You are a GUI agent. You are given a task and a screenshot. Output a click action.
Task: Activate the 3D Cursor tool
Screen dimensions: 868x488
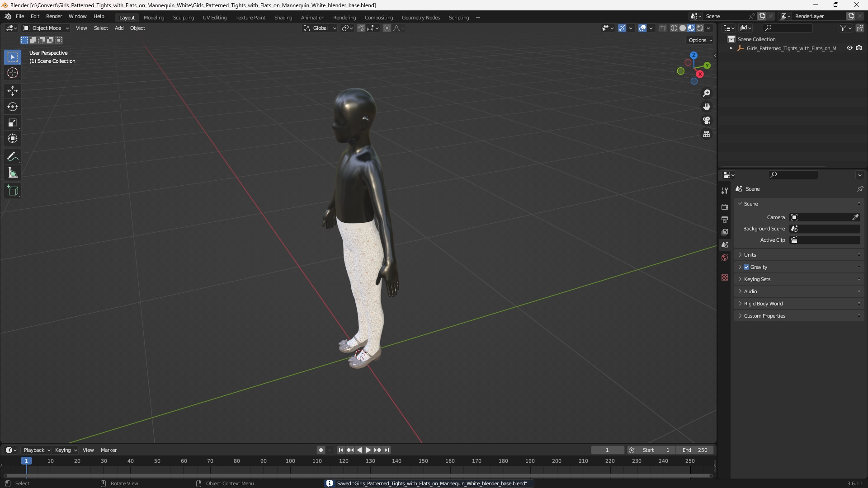pyautogui.click(x=13, y=73)
